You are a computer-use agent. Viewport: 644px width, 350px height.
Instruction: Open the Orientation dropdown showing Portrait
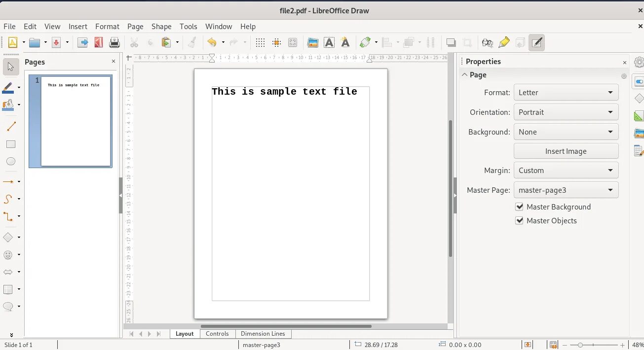(x=566, y=112)
